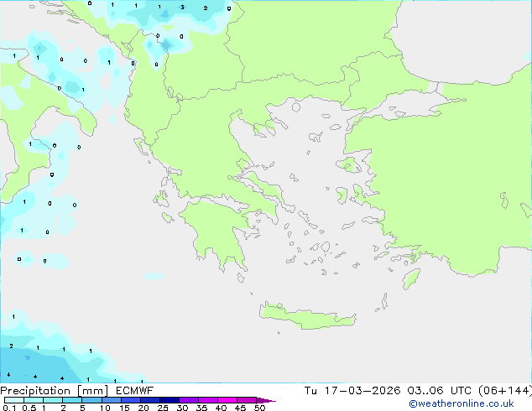Click the legend label '0.5'
The width and height of the screenshot is (532, 411).
click(29, 408)
